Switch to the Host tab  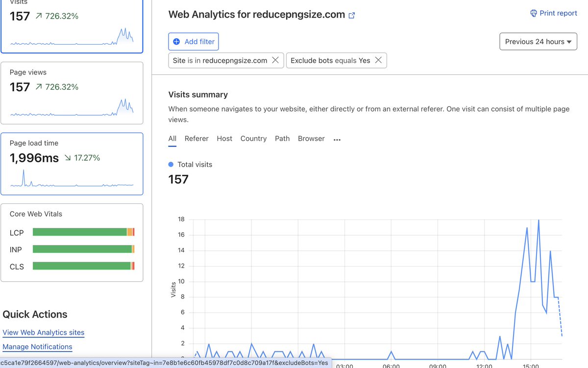224,139
